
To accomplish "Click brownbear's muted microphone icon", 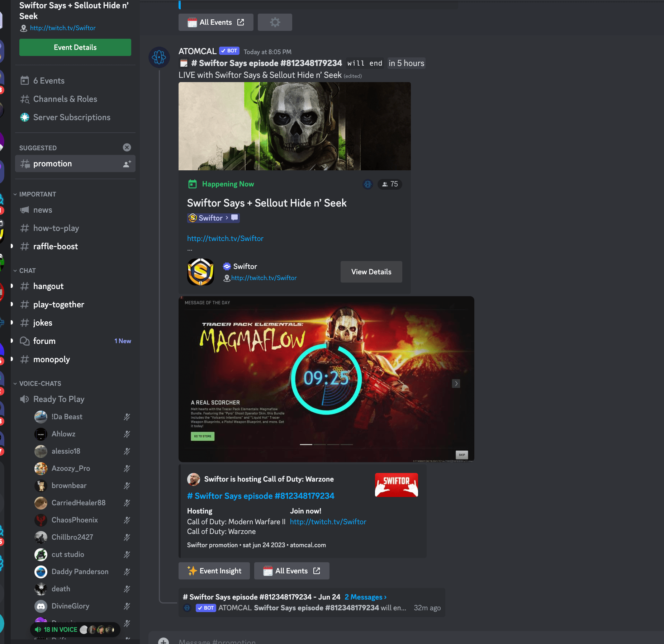I will point(127,486).
